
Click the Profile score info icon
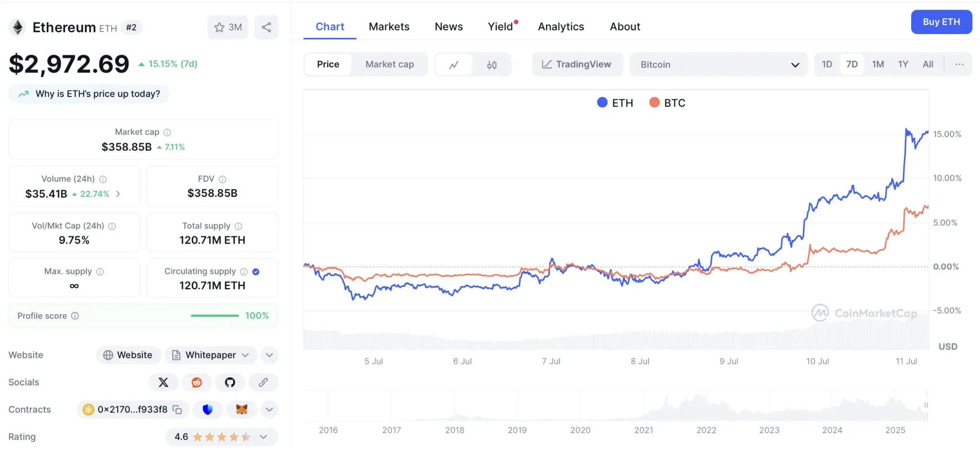75,316
